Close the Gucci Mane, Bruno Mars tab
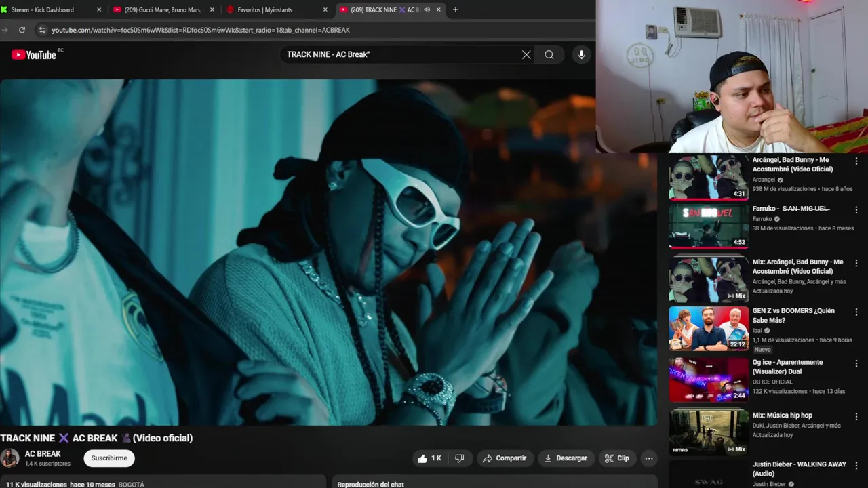Viewport: 868px width, 488px height. coord(212,9)
